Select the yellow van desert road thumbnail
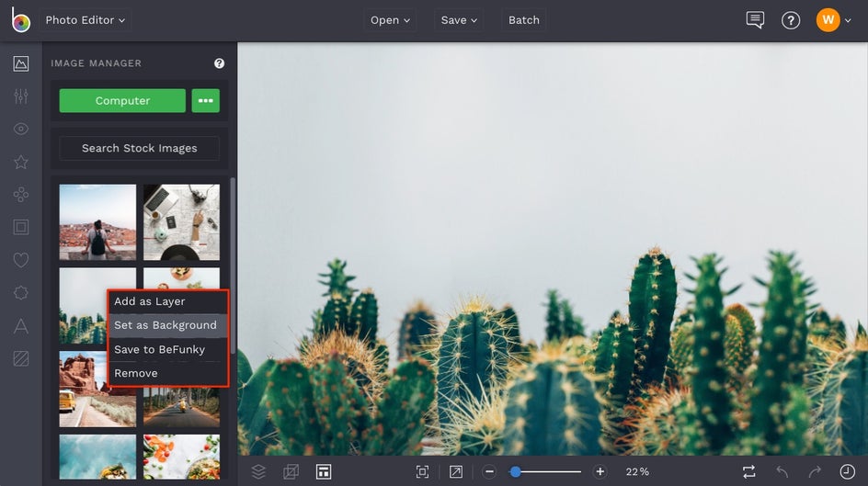 click(x=97, y=390)
